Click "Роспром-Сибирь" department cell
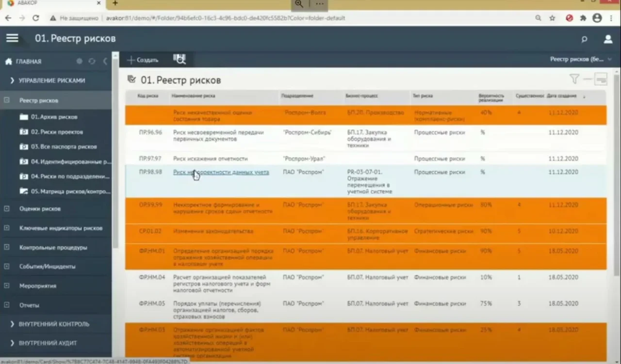The width and height of the screenshot is (621, 364). tap(307, 132)
